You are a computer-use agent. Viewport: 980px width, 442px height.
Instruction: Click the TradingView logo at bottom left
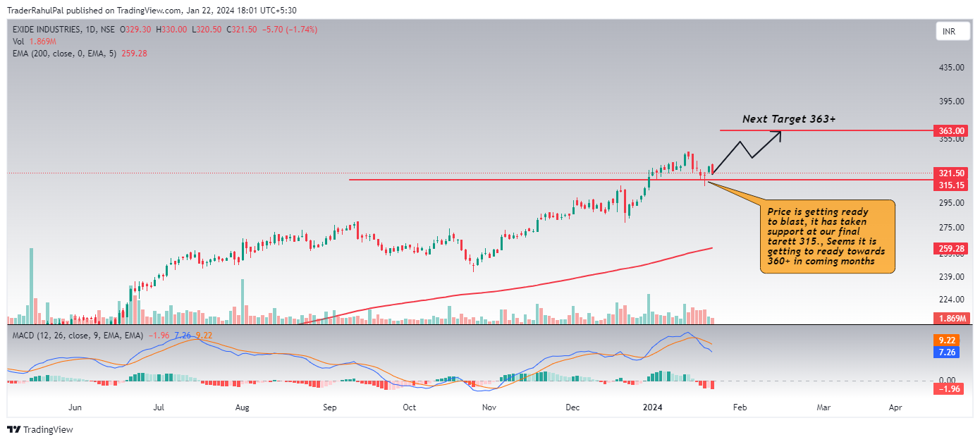tap(40, 429)
